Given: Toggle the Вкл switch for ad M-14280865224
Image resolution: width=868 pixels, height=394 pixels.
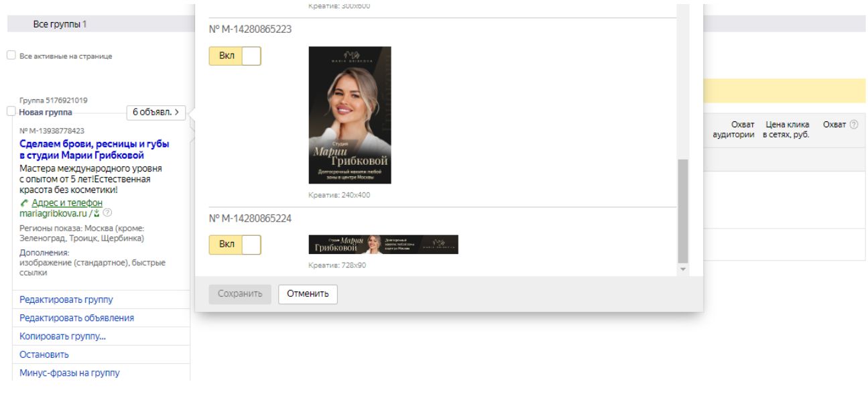Looking at the screenshot, I should point(235,245).
